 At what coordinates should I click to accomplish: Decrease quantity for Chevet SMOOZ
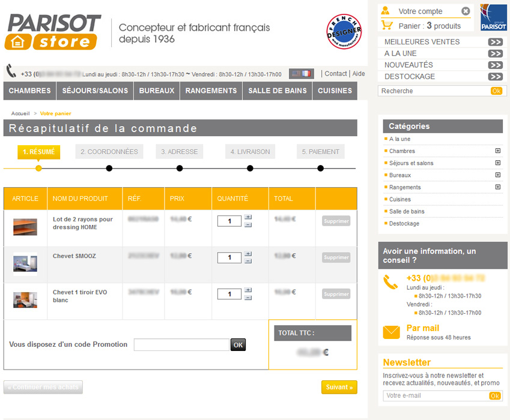(x=248, y=261)
